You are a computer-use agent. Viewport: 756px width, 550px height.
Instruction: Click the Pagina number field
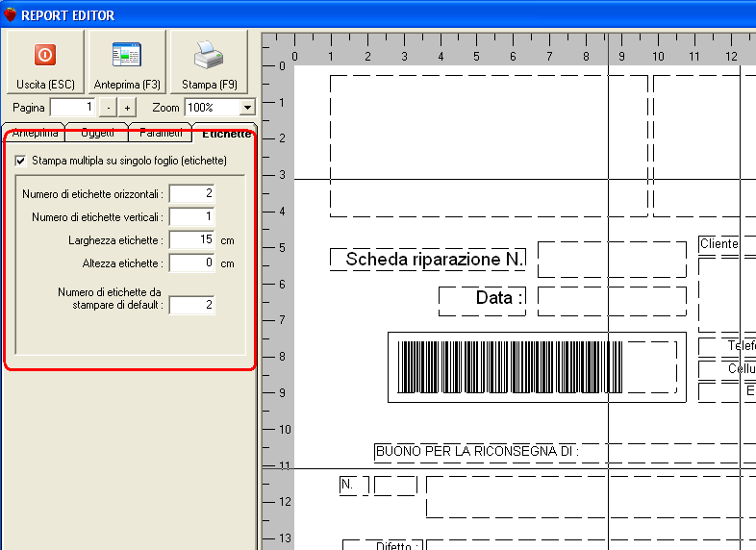click(73, 107)
